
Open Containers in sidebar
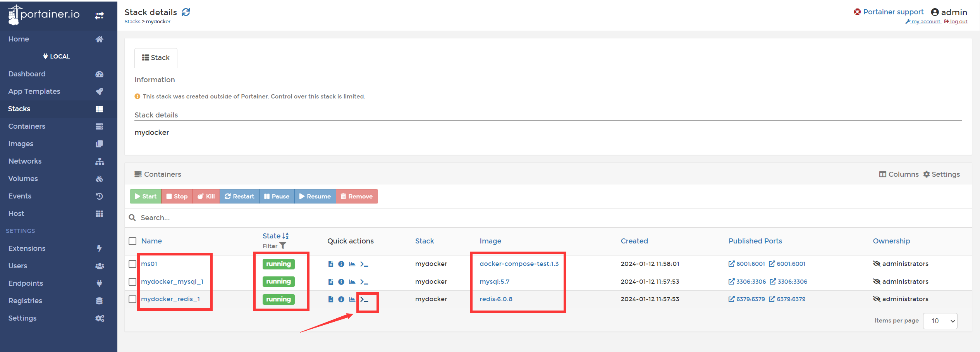(58, 126)
